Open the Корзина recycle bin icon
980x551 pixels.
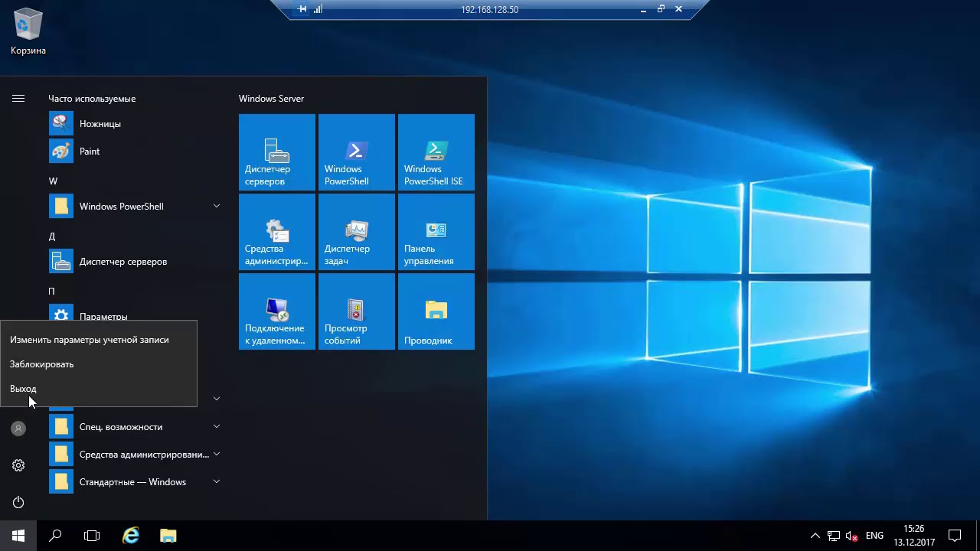point(28,32)
